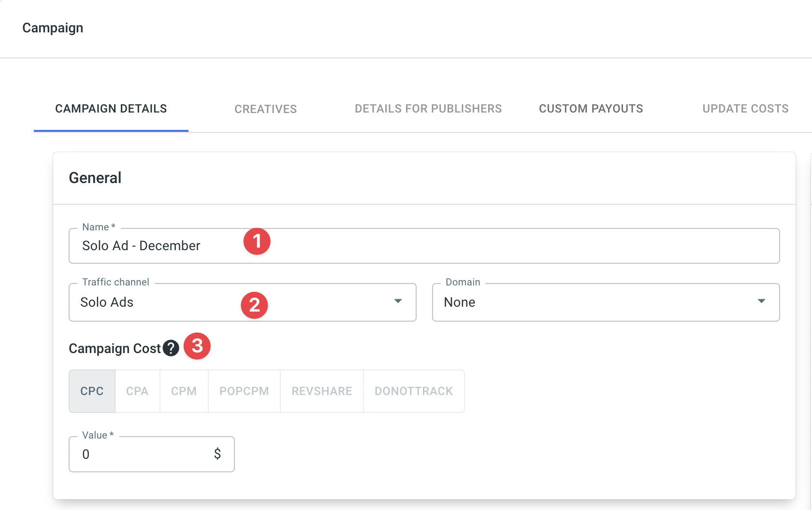Open the Domain dropdown arrow
This screenshot has height=510, width=812.
(761, 301)
